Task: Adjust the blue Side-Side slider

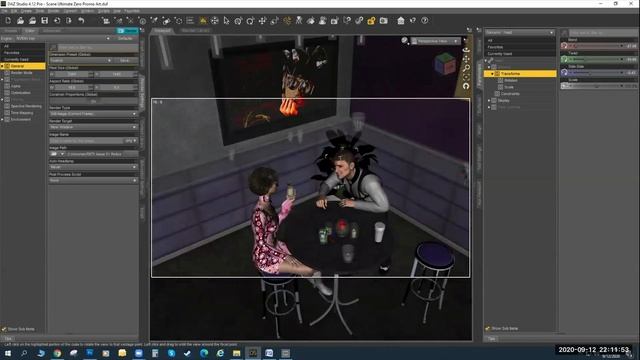Action: [598, 73]
